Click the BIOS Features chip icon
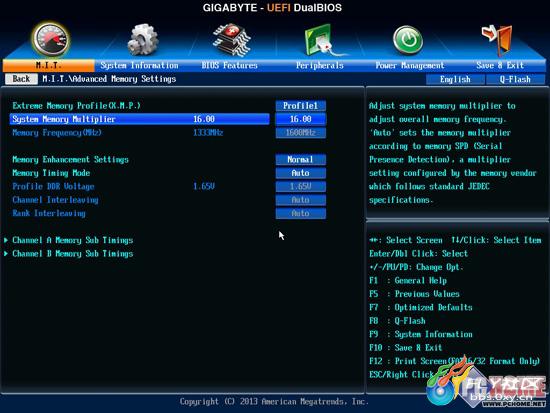Screen dimensions: 550x413 pos(232,40)
